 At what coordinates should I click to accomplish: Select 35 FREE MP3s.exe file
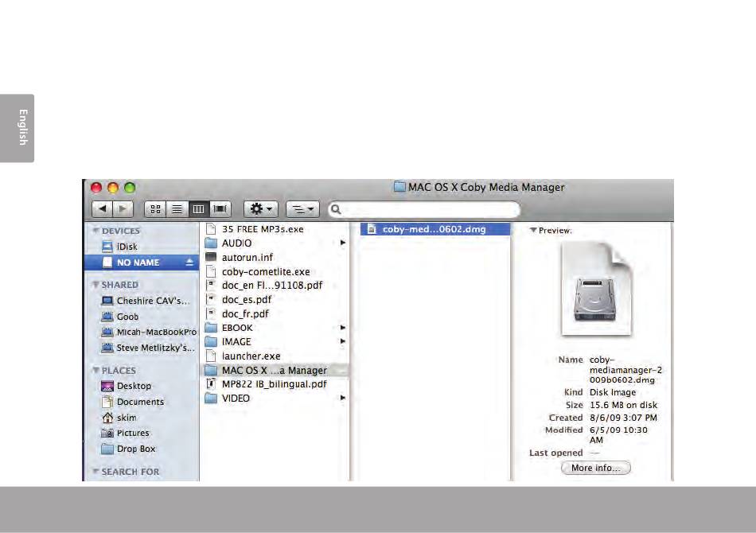tap(275, 229)
